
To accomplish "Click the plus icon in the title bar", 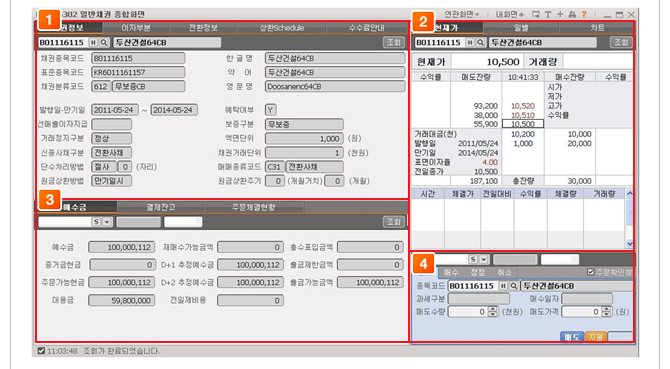I will click(x=560, y=15).
